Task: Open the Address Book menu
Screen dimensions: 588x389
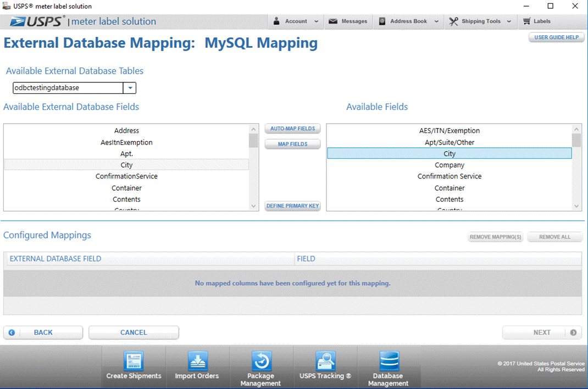Action: (x=408, y=21)
